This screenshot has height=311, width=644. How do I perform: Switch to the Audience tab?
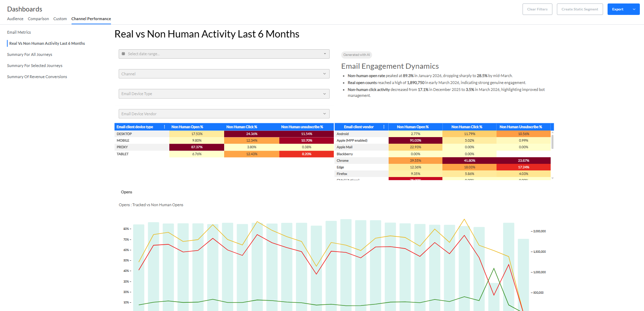coord(15,19)
